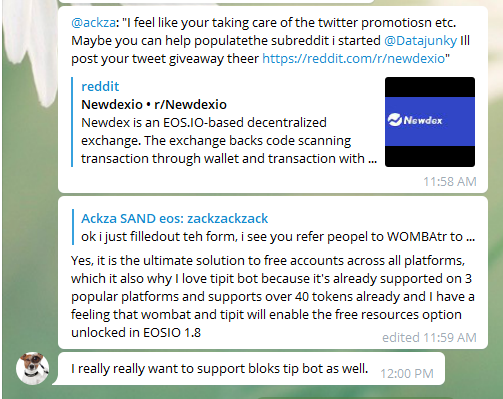Click the dog profile avatar
Viewport: 503px width, 399px height.
pos(32,368)
